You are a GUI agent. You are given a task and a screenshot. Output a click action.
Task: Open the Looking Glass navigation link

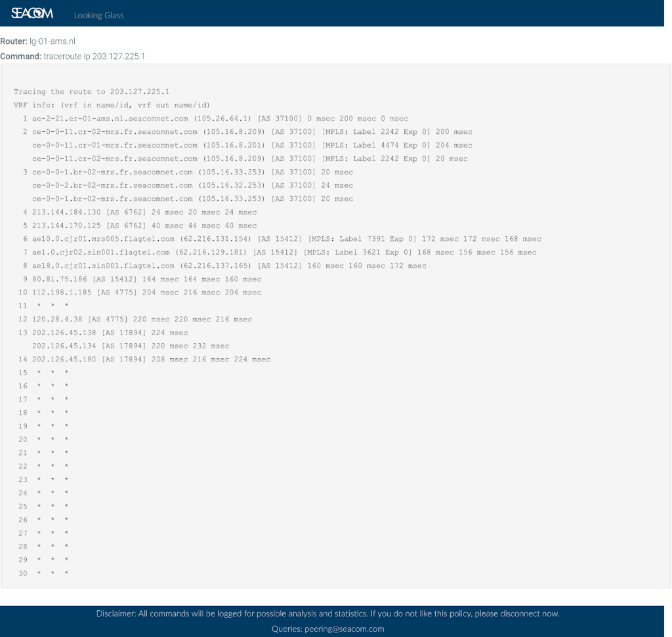[98, 15]
